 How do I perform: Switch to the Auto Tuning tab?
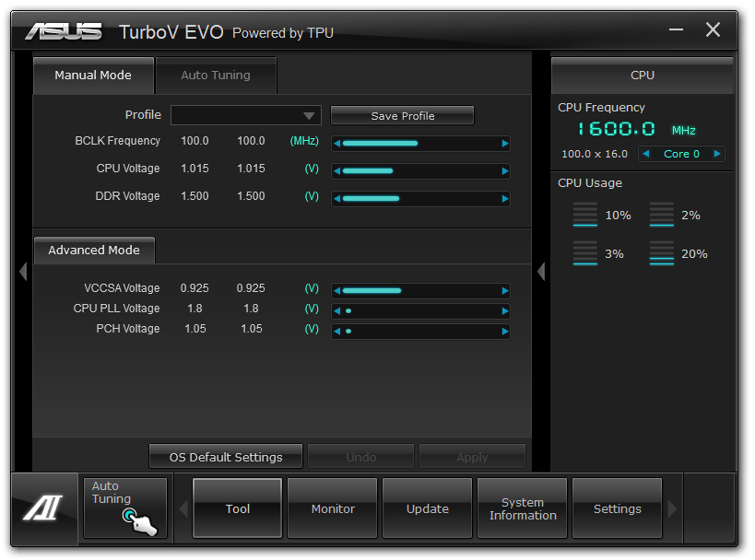coord(216,76)
